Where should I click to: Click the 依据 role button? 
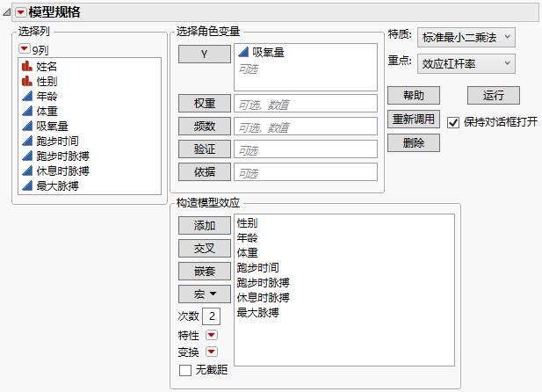tap(205, 171)
